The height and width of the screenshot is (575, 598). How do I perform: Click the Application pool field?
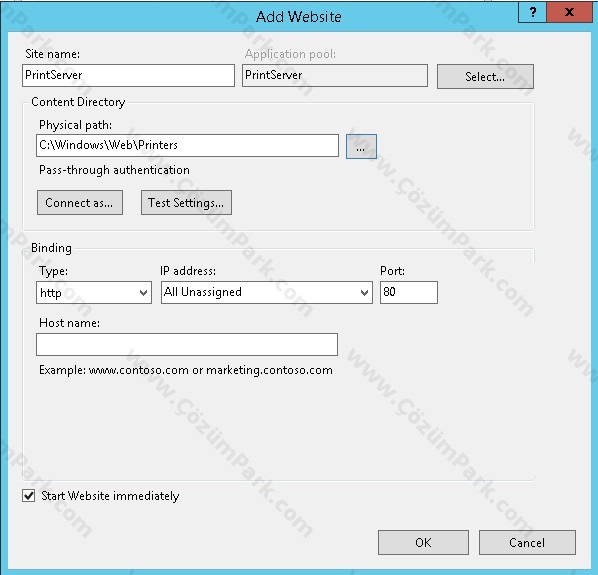pos(334,75)
